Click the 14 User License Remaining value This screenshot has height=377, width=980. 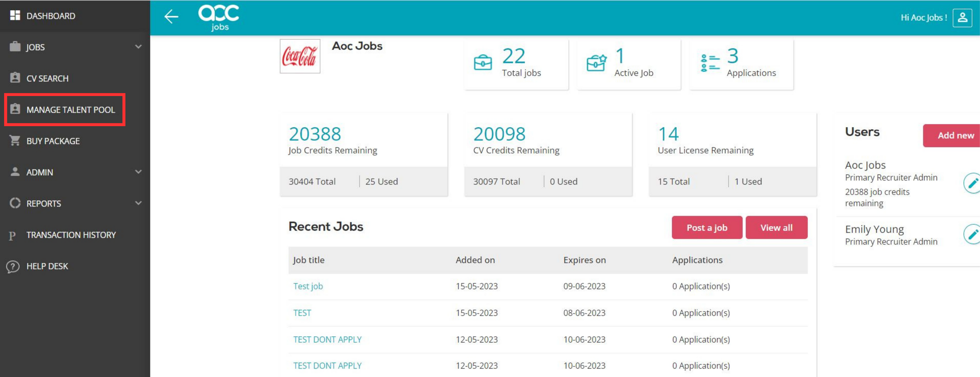coord(668,134)
